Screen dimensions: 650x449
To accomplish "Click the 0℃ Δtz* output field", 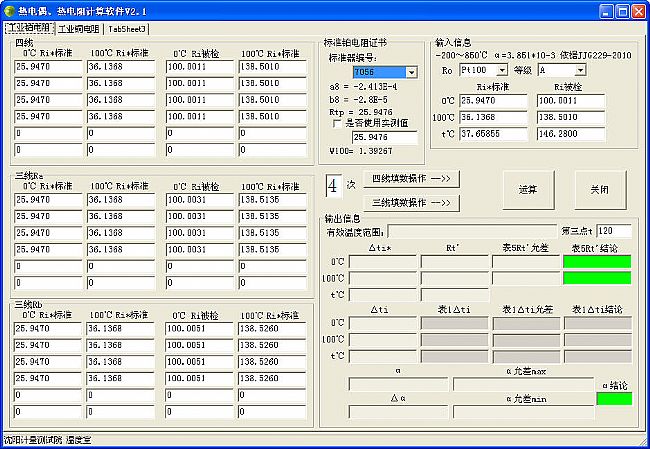I will click(x=383, y=262).
